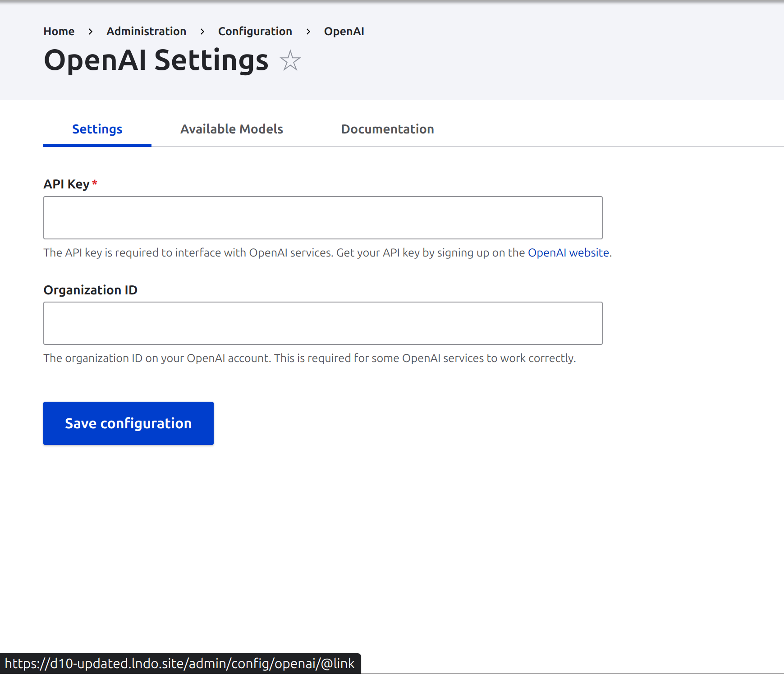784x674 pixels.
Task: Navigate to Configuration breadcrumb
Action: click(255, 31)
